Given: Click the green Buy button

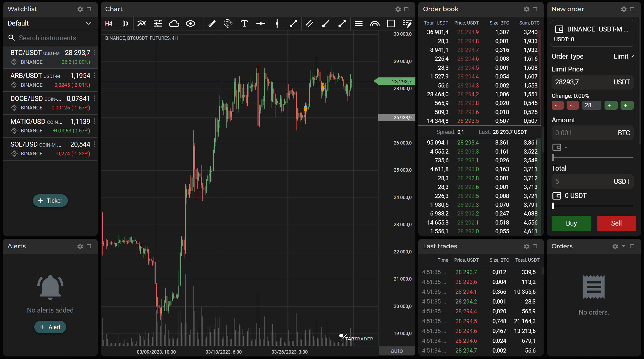Looking at the screenshot, I should coord(571,223).
